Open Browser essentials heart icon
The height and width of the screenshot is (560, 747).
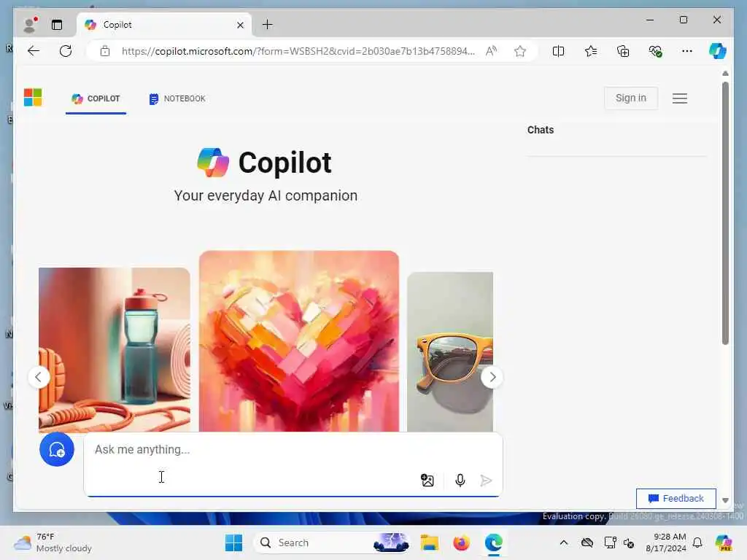click(656, 51)
